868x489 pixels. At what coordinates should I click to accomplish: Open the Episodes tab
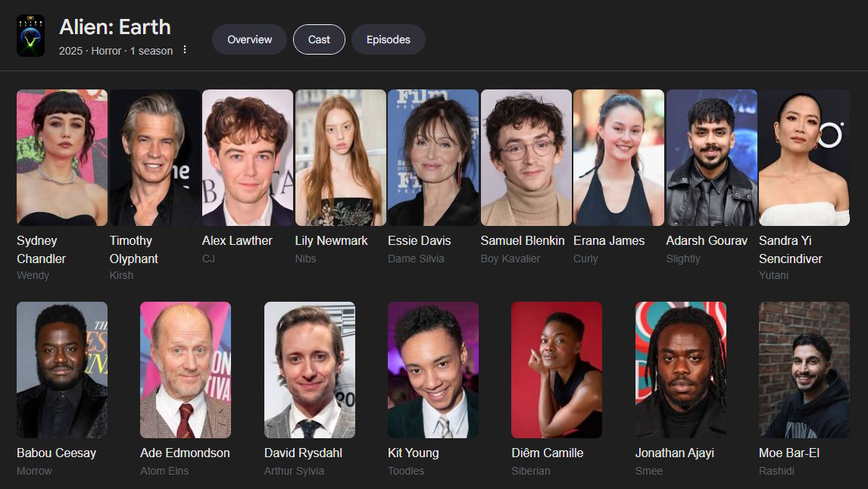(388, 40)
